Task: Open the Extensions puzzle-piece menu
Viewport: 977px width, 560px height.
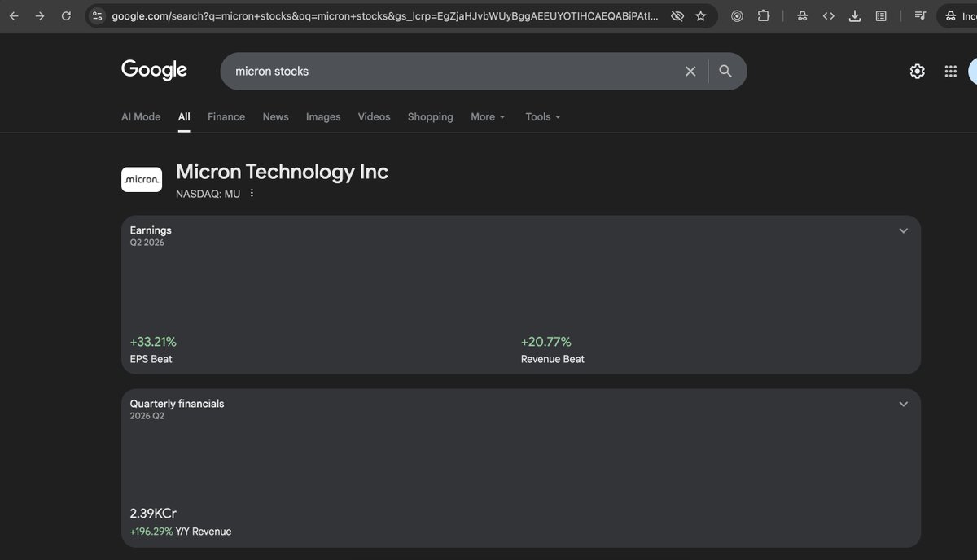Action: coord(763,16)
